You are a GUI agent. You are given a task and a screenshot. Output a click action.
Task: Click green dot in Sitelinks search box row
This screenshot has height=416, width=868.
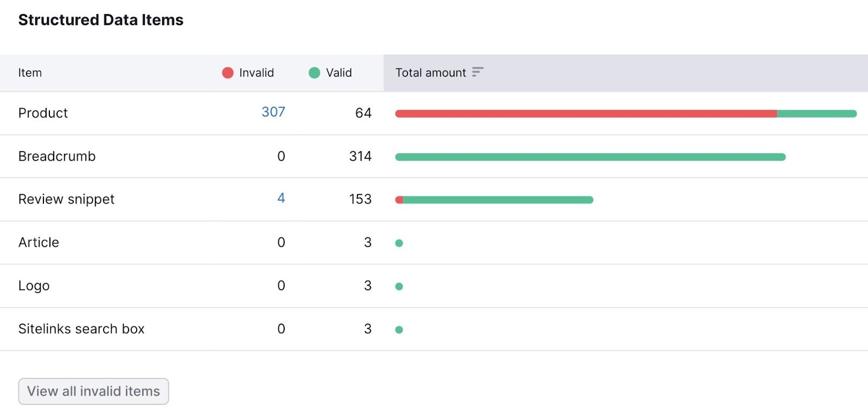(399, 330)
